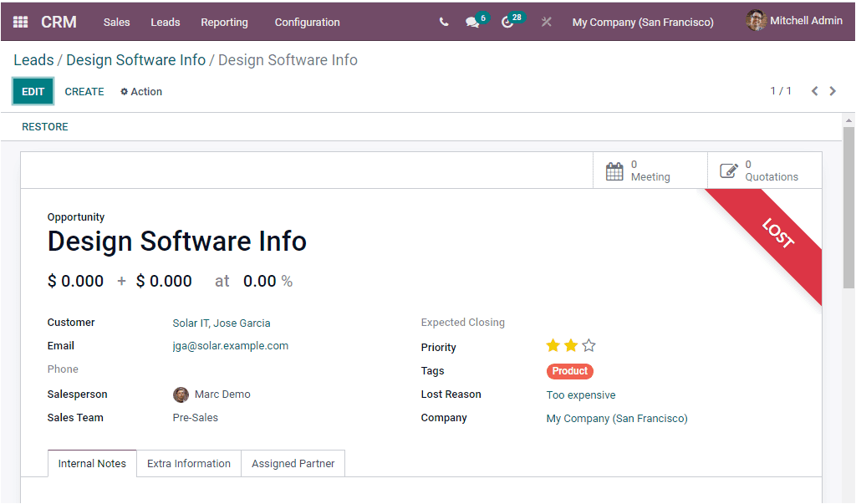856x504 pixels.
Task: Open the email link jga@solar.example.com
Action: click(230, 345)
